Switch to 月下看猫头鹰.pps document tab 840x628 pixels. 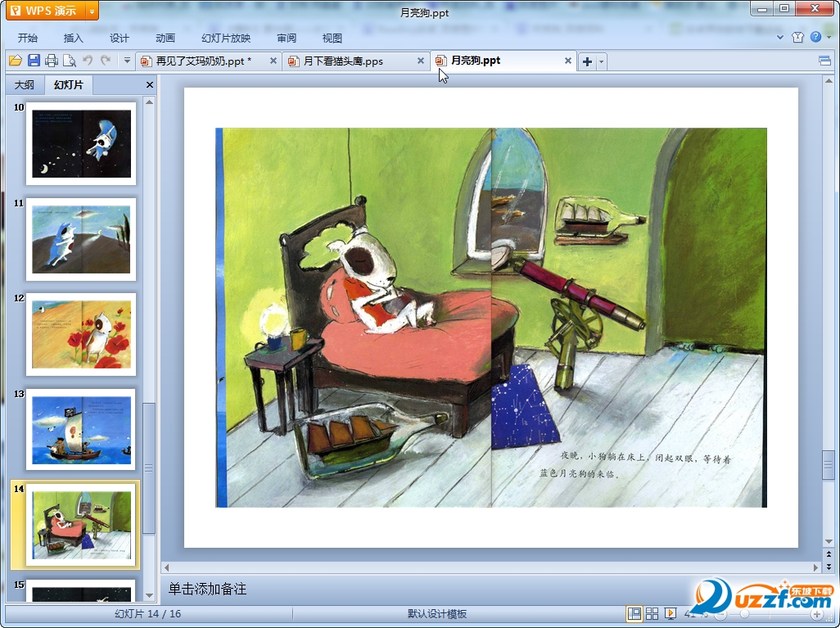click(343, 61)
